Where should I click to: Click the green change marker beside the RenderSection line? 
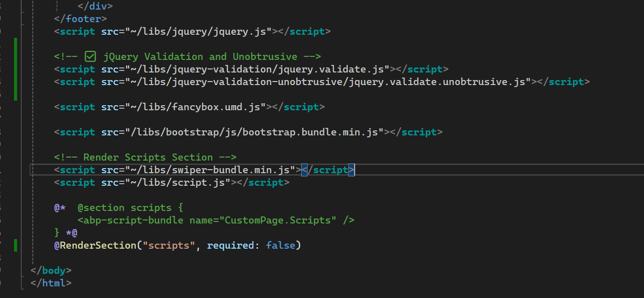pyautogui.click(x=16, y=245)
